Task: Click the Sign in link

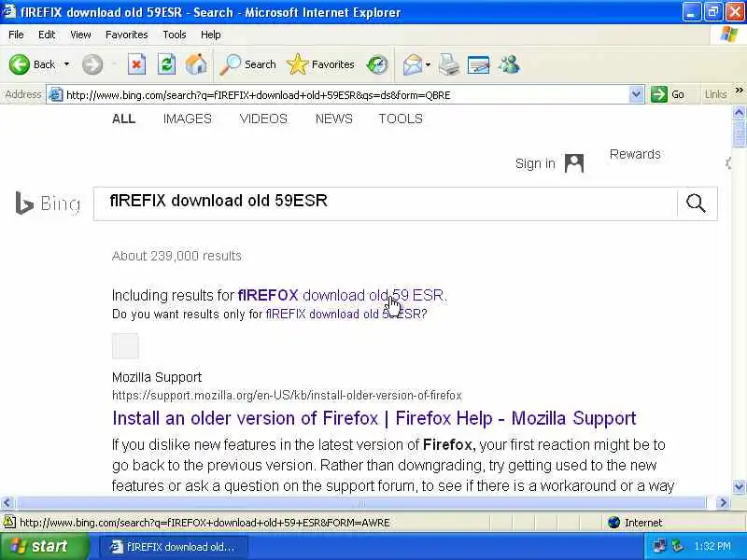Action: (x=535, y=164)
